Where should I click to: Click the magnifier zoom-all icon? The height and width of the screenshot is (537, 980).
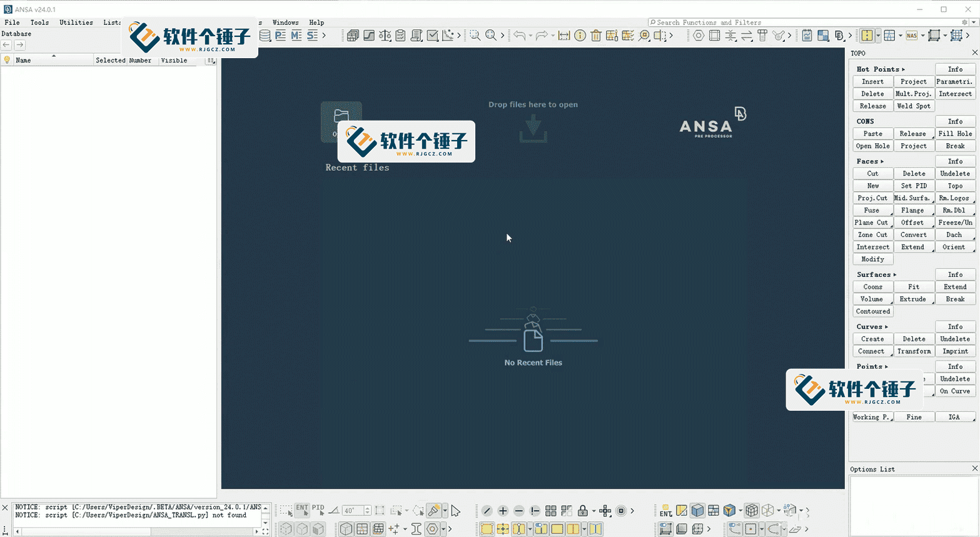point(491,36)
